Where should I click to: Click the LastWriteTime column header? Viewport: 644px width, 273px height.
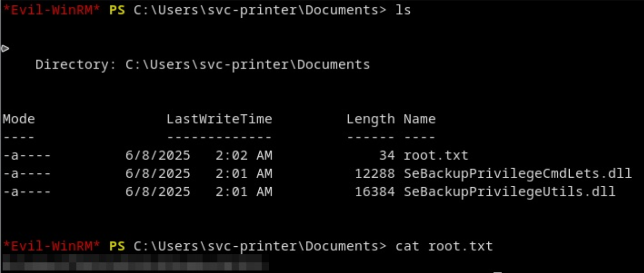219,119
